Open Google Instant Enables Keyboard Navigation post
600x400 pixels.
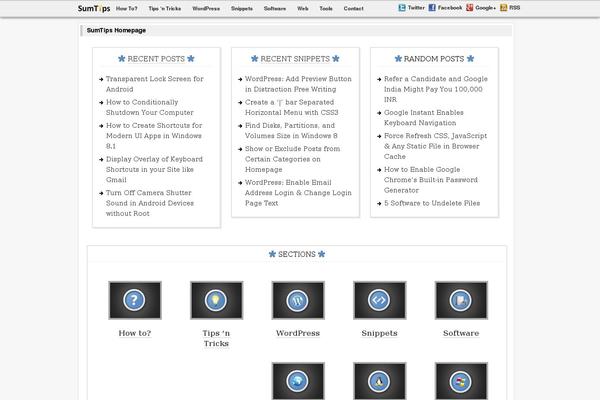coord(424,118)
